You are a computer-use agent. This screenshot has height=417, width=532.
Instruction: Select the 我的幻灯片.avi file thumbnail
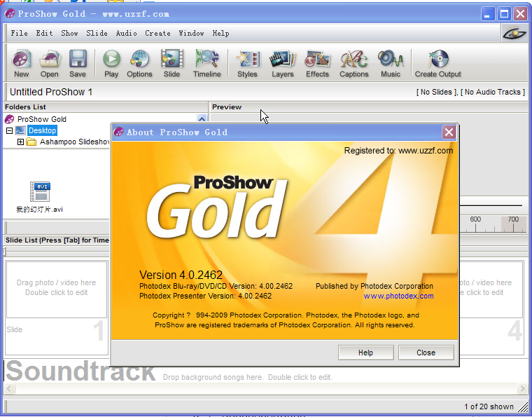(40, 197)
